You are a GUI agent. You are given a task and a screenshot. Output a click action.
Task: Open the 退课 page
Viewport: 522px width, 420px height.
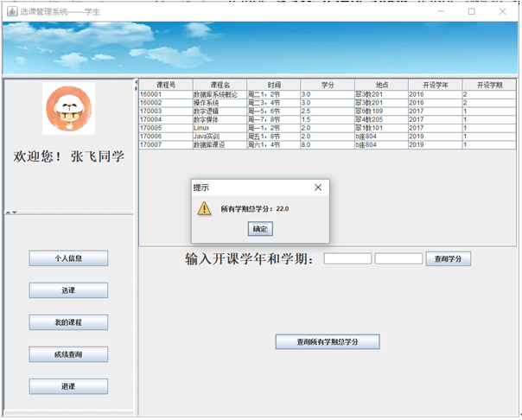[68, 386]
